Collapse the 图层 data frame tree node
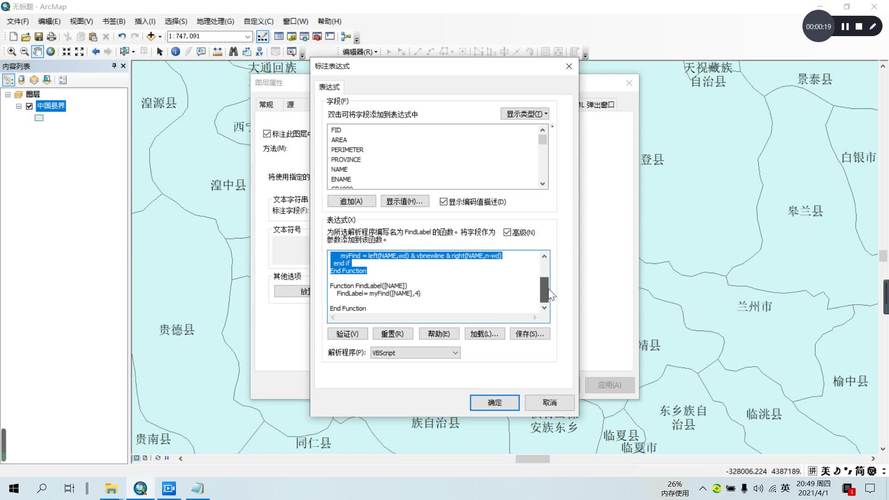This screenshot has height=500, width=889. coord(8,94)
